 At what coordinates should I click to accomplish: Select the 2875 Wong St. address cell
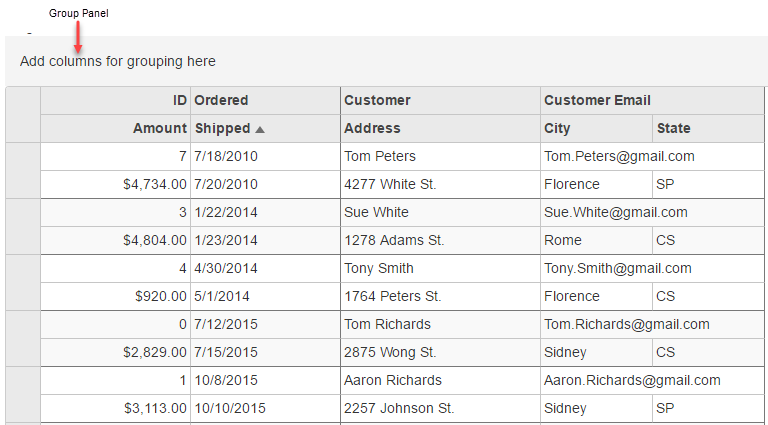pyautogui.click(x=390, y=352)
